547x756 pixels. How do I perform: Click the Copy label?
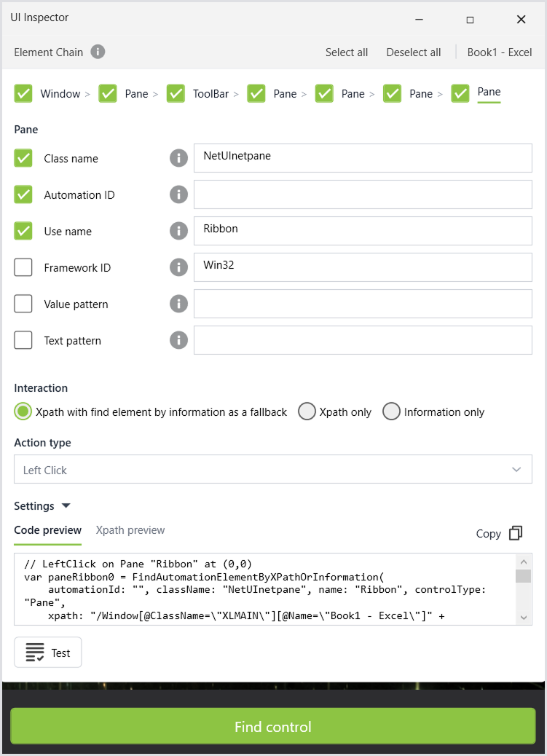tap(488, 534)
